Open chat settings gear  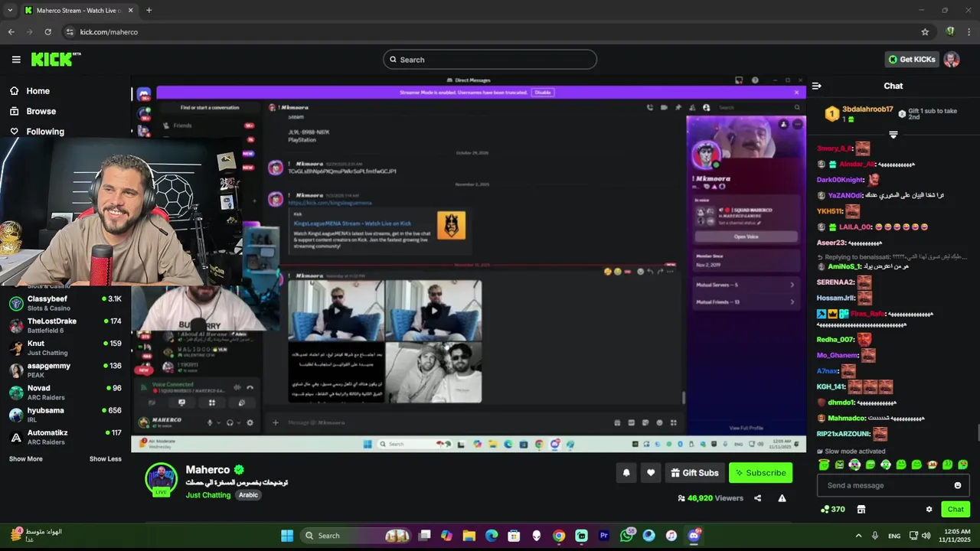(929, 510)
